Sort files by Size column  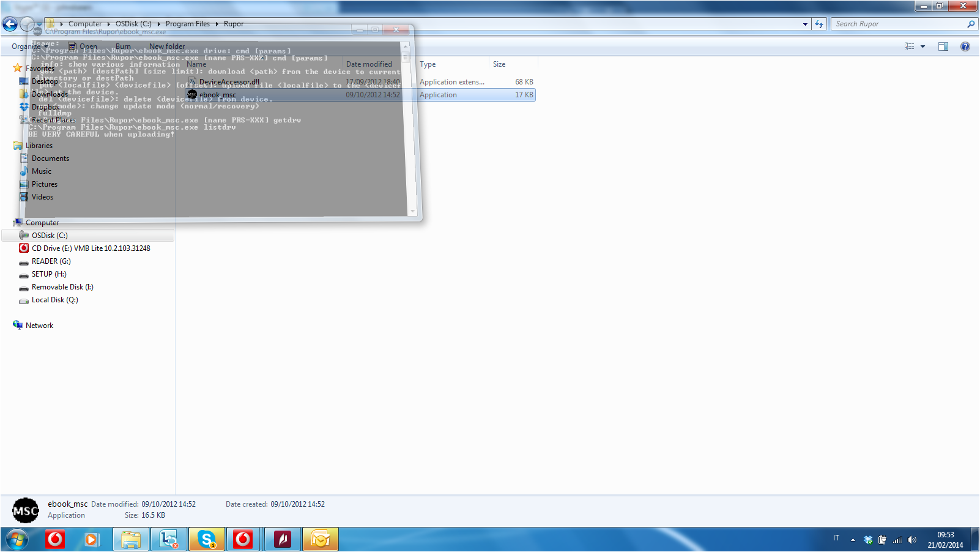tap(514, 64)
